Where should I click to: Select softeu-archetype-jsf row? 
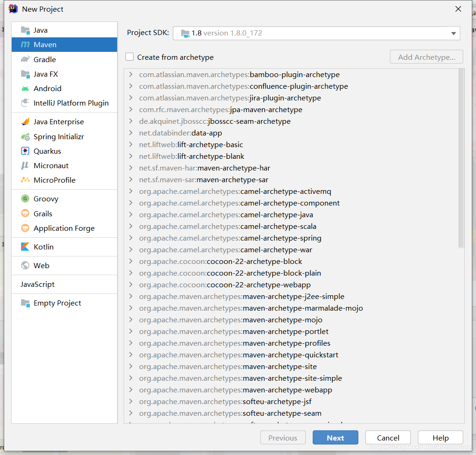[291, 401]
